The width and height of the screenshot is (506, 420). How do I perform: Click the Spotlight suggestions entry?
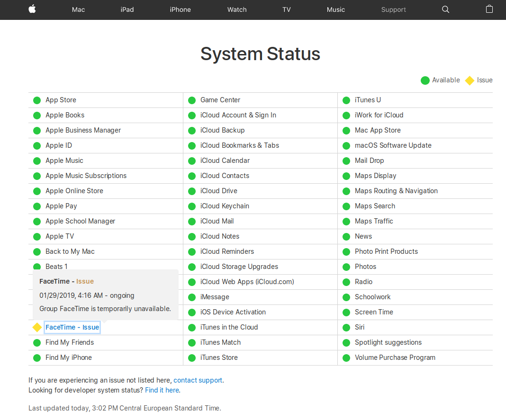click(x=388, y=342)
